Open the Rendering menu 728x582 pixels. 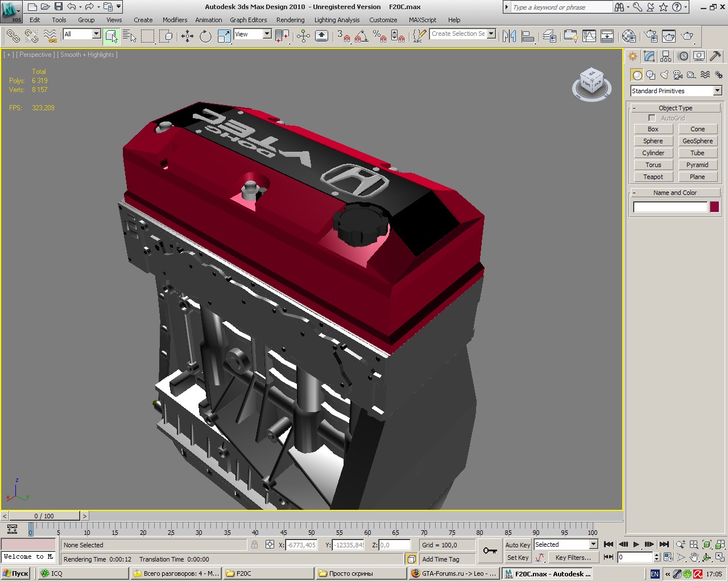[x=290, y=20]
